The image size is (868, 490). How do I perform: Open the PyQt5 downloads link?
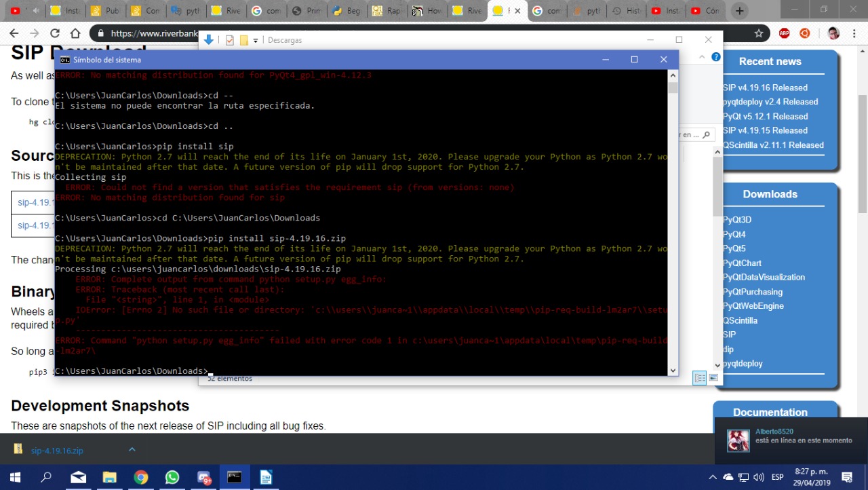tap(734, 248)
